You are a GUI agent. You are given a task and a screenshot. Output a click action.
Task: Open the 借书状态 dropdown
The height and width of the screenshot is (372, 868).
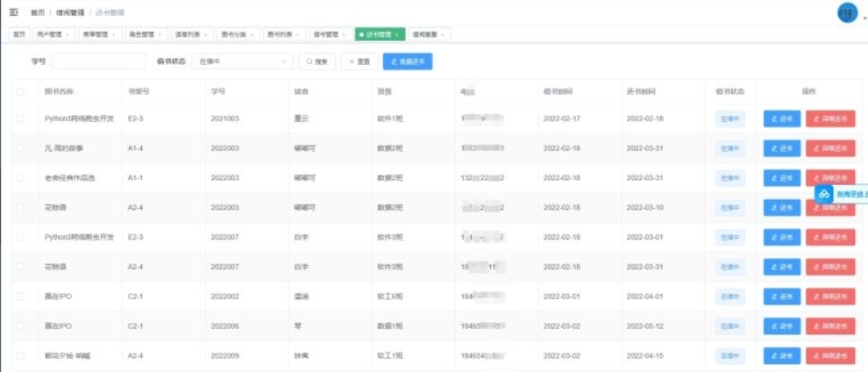[243, 61]
